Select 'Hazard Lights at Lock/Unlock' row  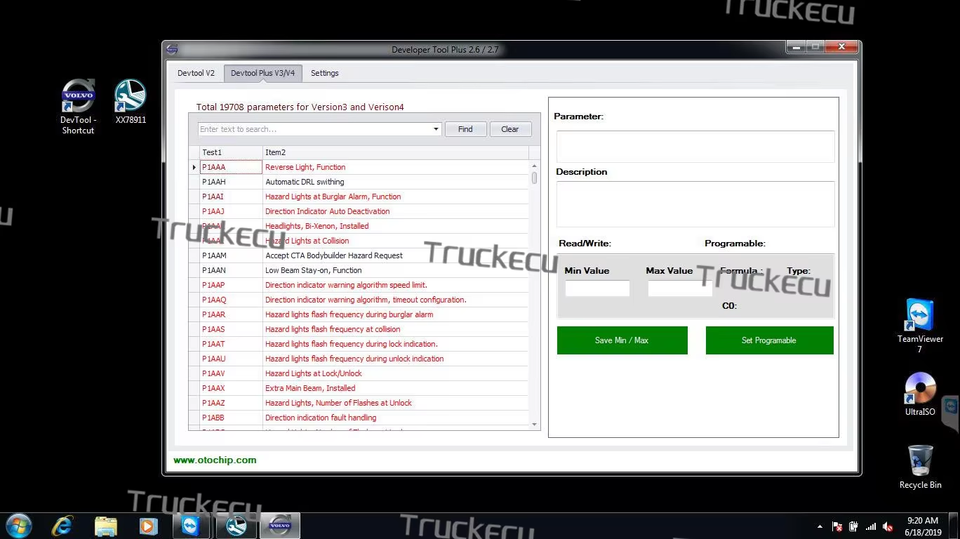(364, 373)
